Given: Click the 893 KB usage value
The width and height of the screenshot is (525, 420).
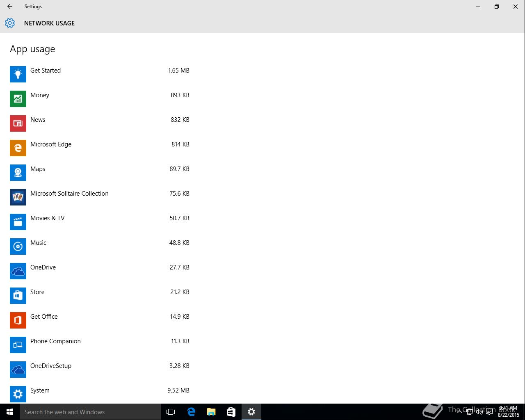Looking at the screenshot, I should point(180,95).
